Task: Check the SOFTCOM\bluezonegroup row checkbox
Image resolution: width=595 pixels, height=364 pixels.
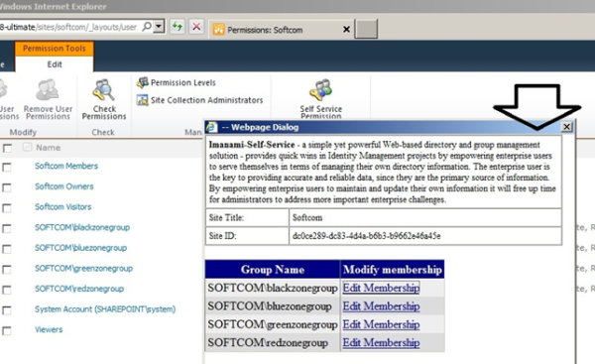Action: [x=7, y=249]
